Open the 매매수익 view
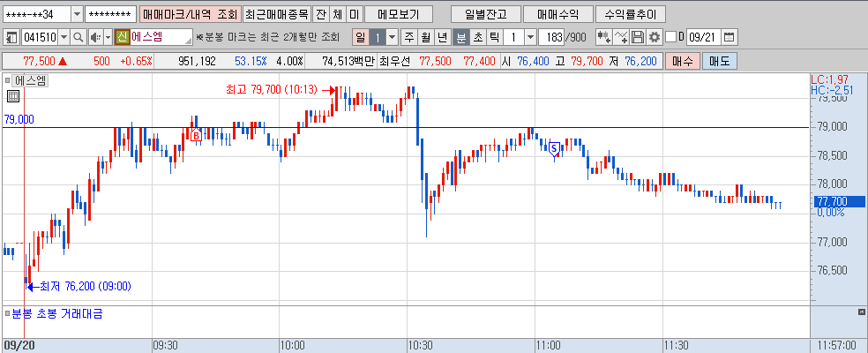Screen dimensions: 868x353 (557, 14)
